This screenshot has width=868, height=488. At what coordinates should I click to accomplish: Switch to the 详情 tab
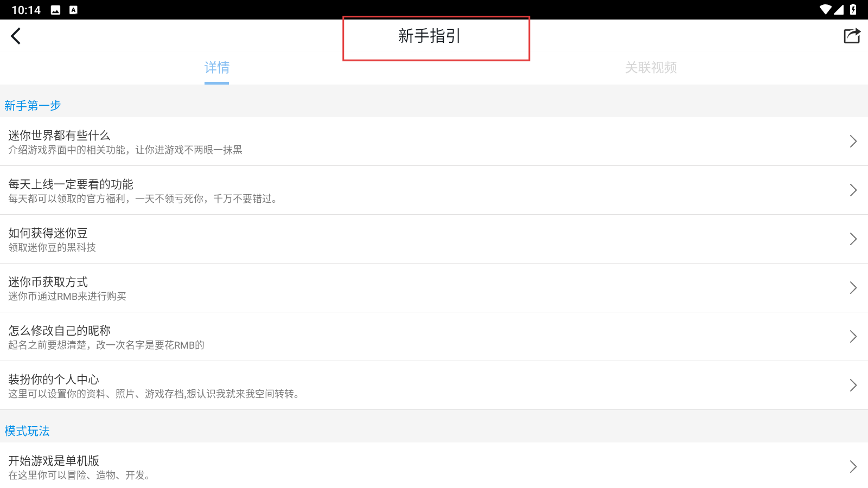pos(217,68)
